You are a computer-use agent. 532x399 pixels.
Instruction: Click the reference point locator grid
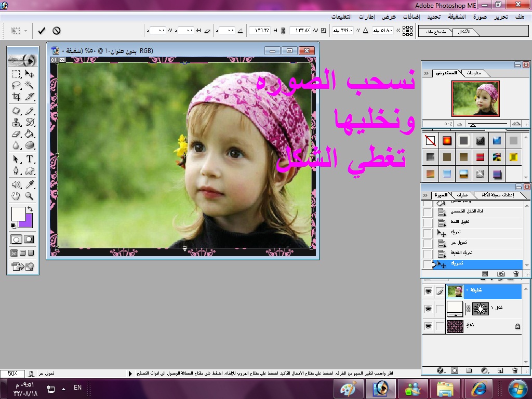pyautogui.click(x=407, y=31)
